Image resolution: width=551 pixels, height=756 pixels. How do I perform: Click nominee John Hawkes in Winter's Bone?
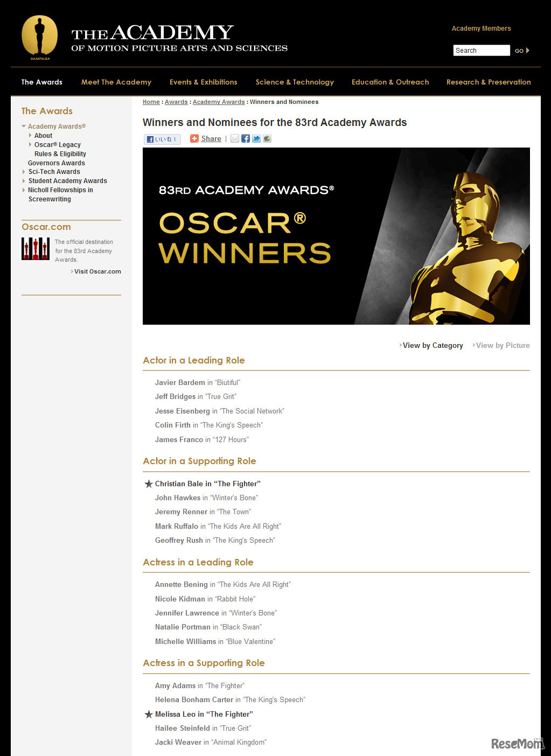tap(207, 498)
